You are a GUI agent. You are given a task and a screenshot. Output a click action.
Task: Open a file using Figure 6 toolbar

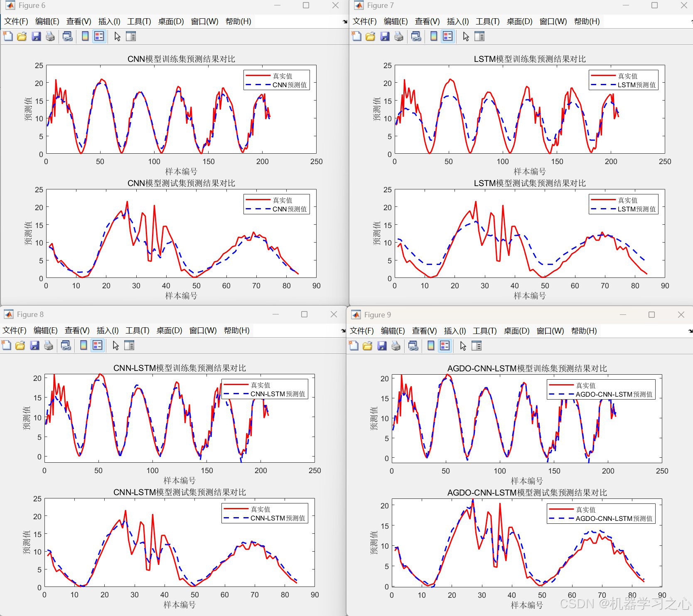click(x=22, y=37)
